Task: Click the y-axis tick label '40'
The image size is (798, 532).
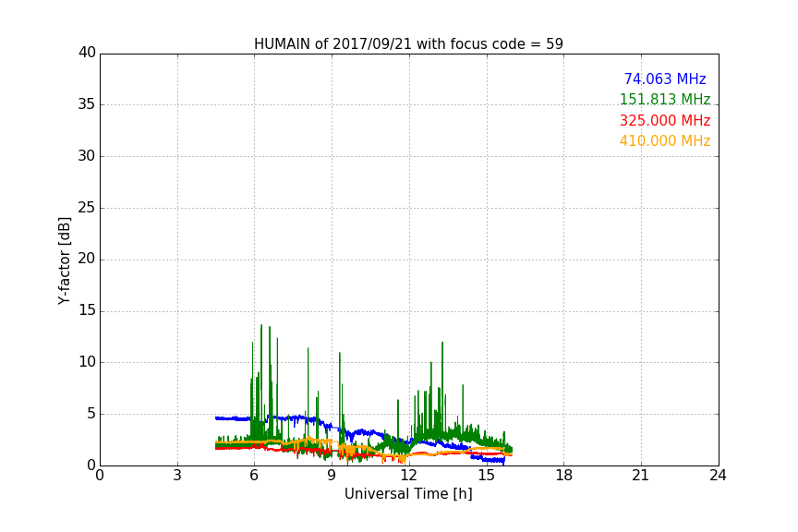Action: [87, 53]
